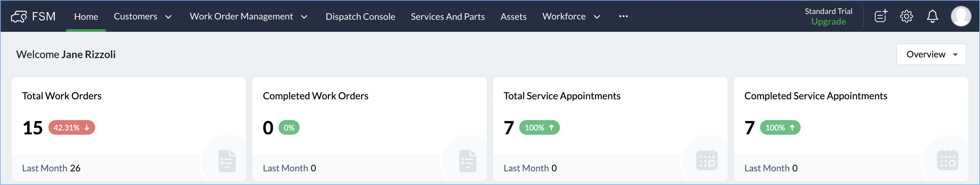Expand the Workforce menu chevron

pyautogui.click(x=597, y=17)
